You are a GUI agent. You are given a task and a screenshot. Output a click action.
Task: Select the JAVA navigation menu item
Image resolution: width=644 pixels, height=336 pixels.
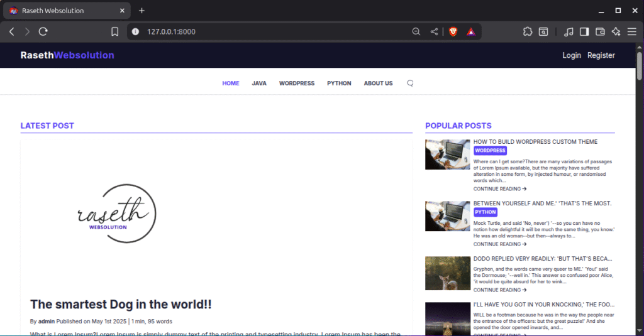click(x=259, y=84)
